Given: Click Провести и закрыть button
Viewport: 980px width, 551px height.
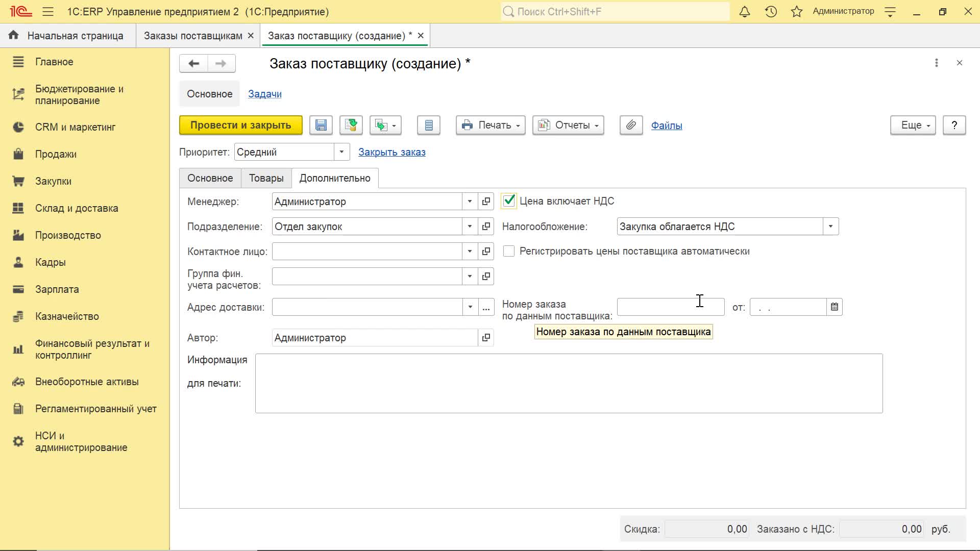Looking at the screenshot, I should click(241, 125).
